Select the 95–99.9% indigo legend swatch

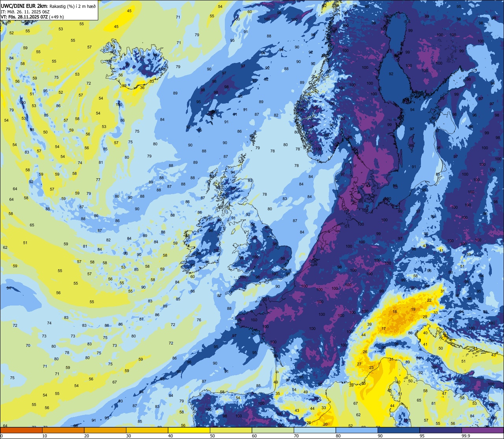tap(441, 430)
